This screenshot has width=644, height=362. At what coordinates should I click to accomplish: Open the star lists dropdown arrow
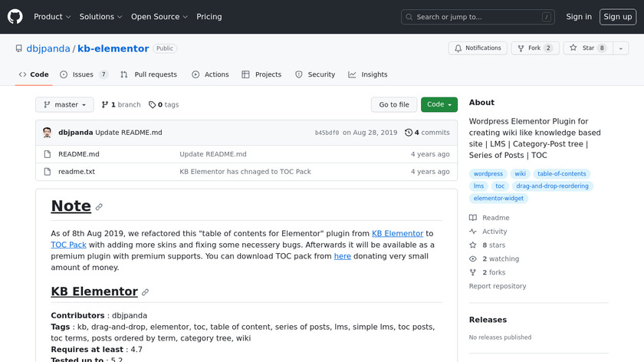pyautogui.click(x=621, y=48)
